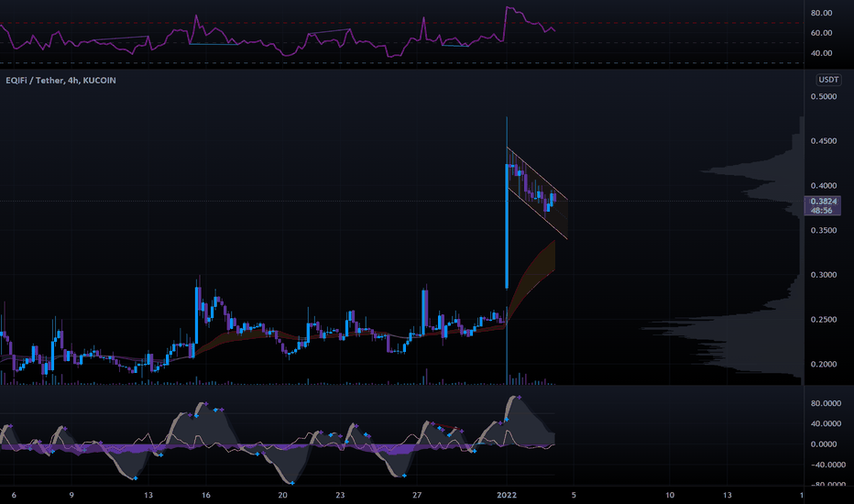Click the 27 date label on time axis

point(417,495)
